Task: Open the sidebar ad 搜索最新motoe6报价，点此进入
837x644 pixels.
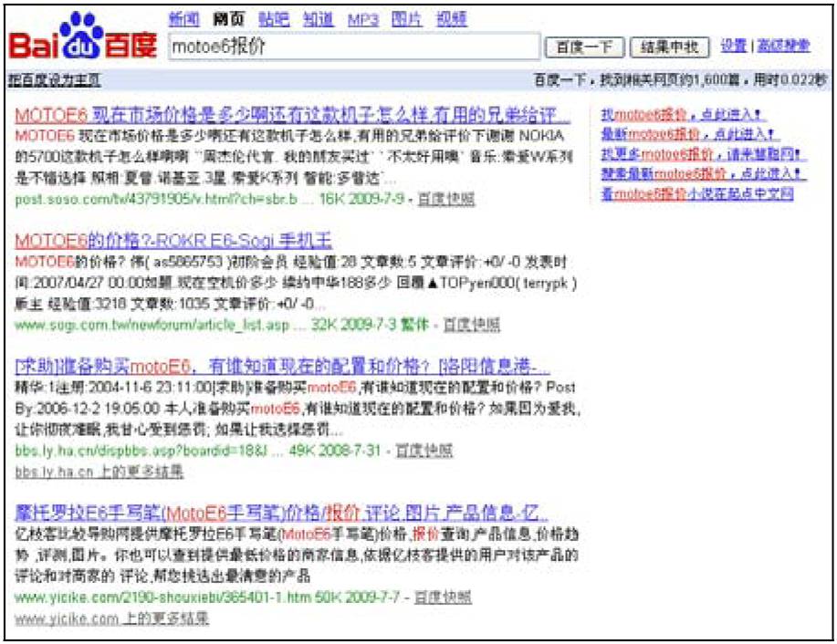Action: pyautogui.click(x=703, y=174)
